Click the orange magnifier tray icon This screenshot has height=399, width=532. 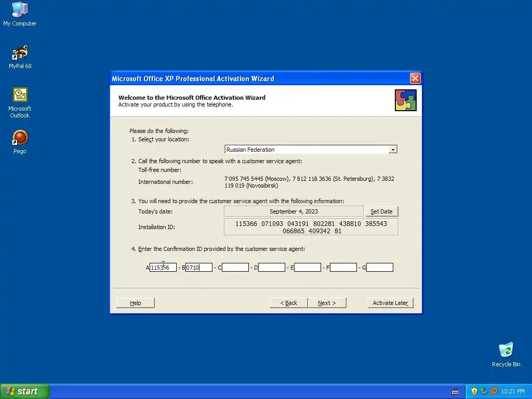click(494, 391)
